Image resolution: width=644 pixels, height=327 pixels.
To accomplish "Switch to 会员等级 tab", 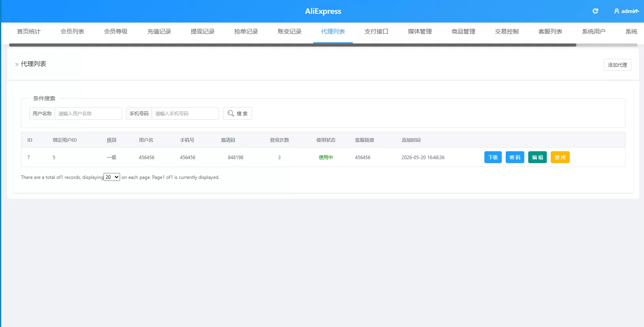I will (116, 32).
